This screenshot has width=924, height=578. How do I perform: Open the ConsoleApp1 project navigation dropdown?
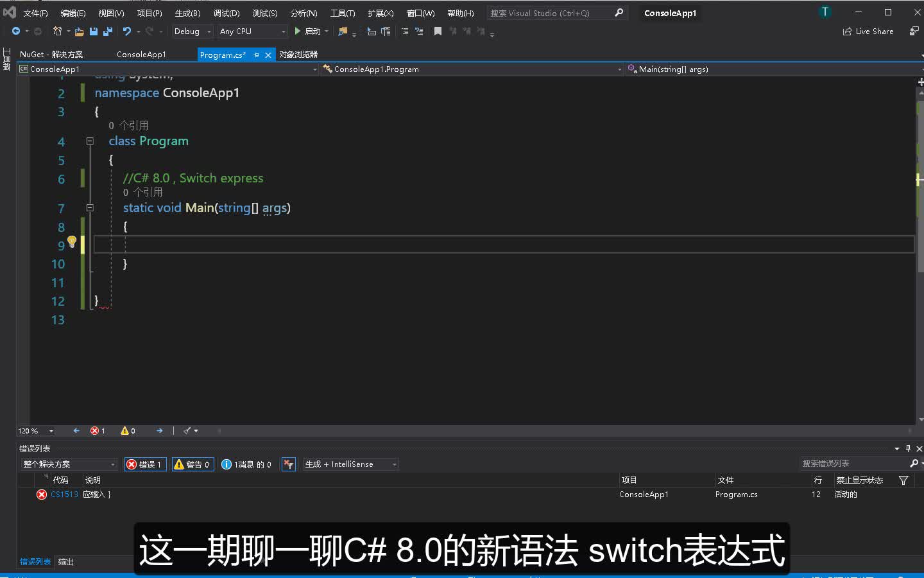[x=168, y=69]
